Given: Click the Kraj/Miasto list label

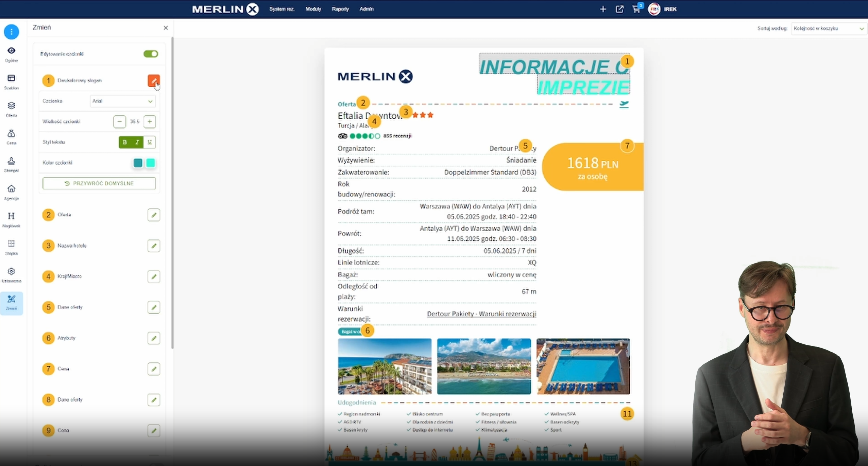Looking at the screenshot, I should [69, 276].
